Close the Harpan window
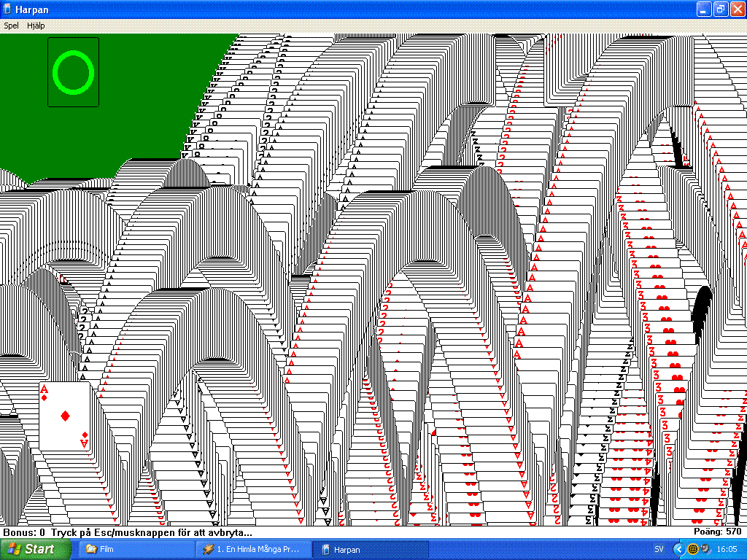The height and width of the screenshot is (560, 747). (736, 9)
